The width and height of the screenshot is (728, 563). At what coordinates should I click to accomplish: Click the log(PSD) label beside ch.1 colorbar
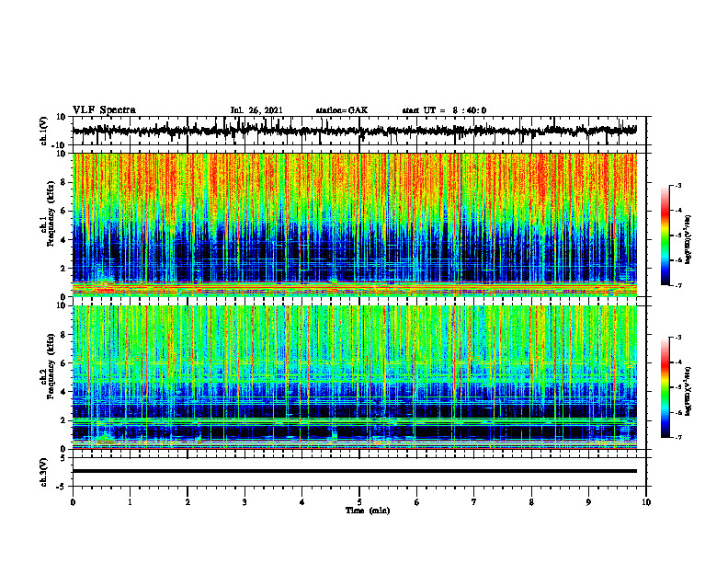click(x=688, y=240)
